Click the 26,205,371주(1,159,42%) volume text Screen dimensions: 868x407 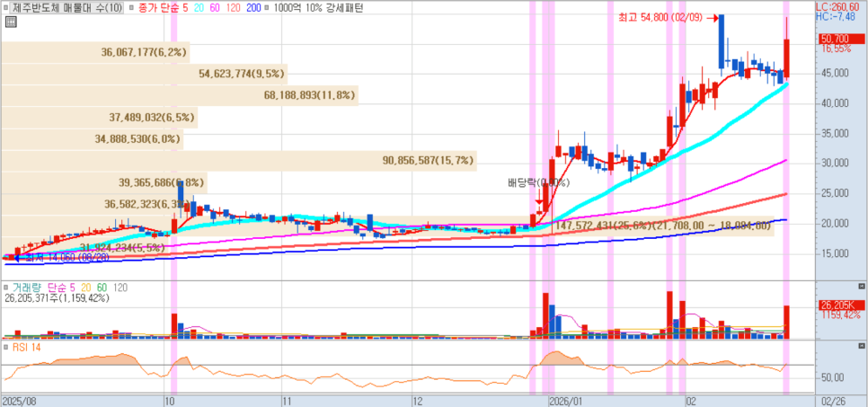click(57, 298)
